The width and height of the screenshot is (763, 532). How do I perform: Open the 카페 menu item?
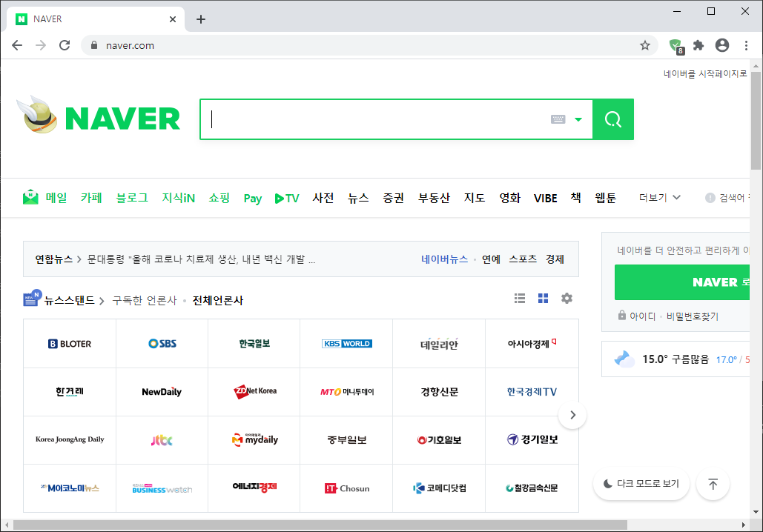click(91, 197)
